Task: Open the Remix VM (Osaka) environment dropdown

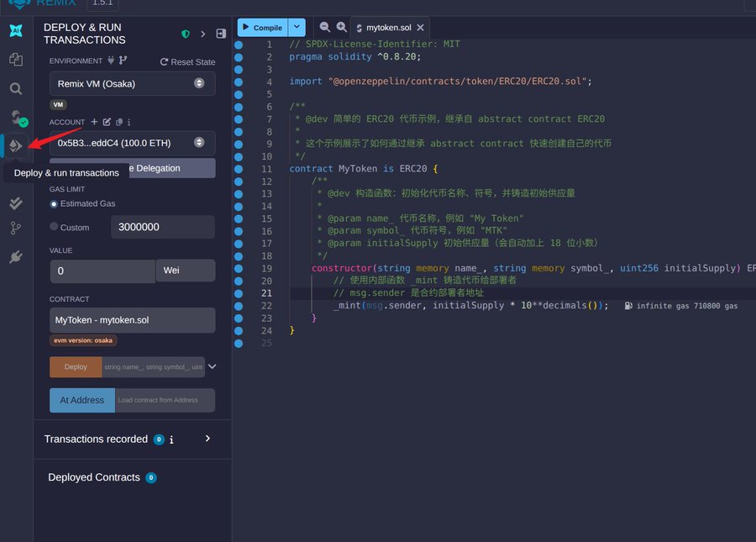Action: (132, 83)
